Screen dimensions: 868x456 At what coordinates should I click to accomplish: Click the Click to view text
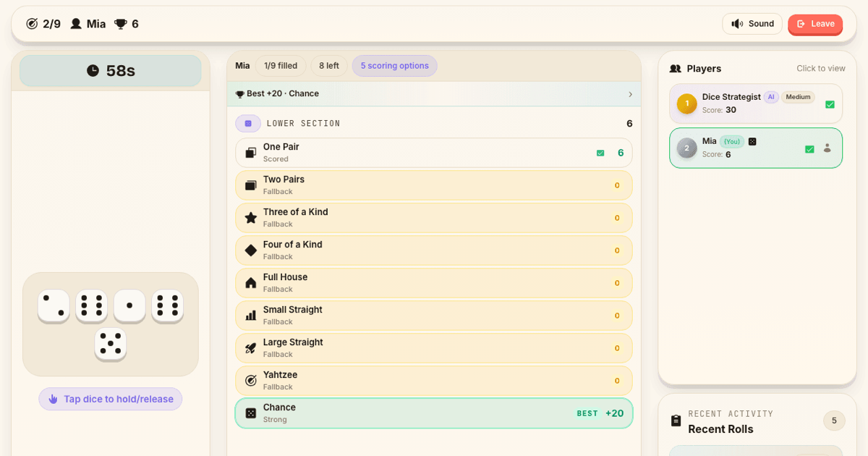(x=821, y=69)
